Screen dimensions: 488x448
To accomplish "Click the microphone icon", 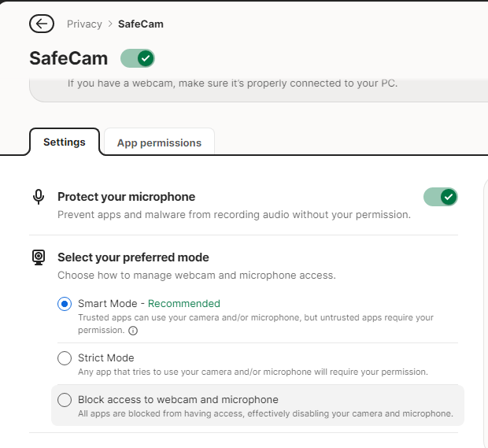I will pos(39,197).
